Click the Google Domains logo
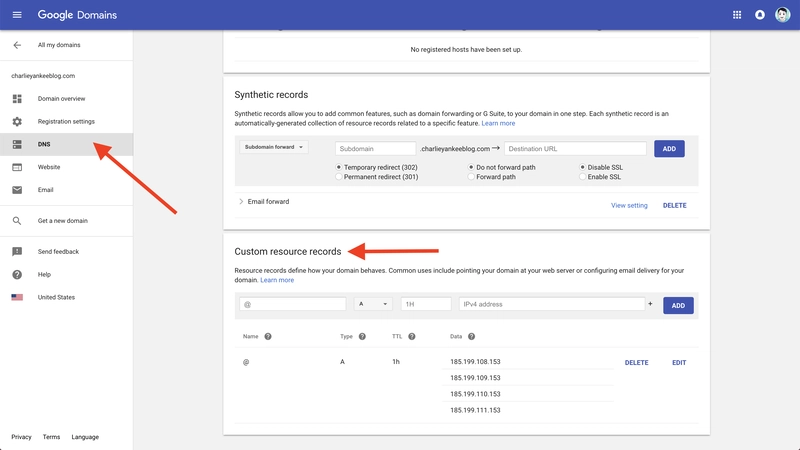This screenshot has width=800, height=450. [x=77, y=15]
